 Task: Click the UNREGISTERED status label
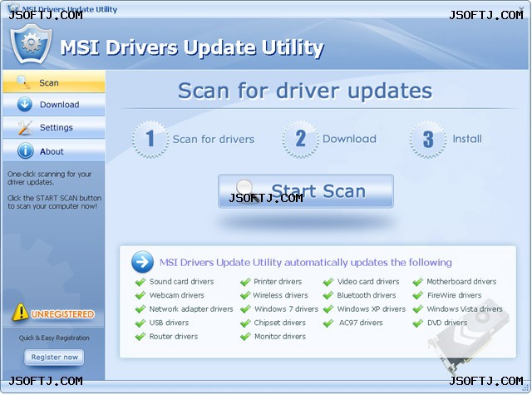coord(63,314)
